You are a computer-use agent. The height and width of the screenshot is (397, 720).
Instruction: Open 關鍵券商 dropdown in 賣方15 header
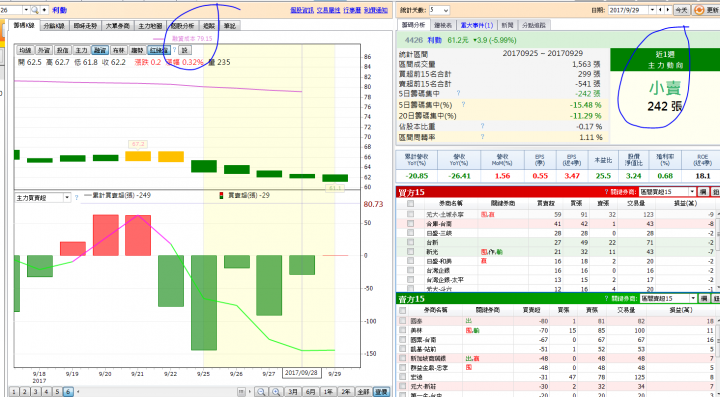669,299
